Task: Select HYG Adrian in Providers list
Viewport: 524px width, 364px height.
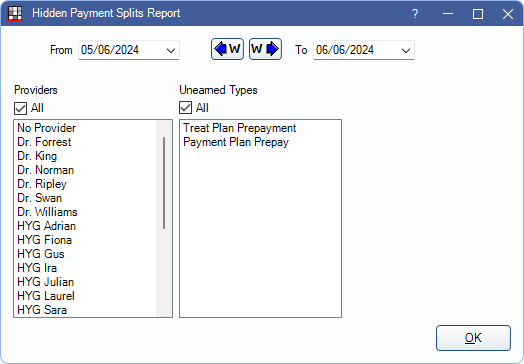Action: coord(85,226)
